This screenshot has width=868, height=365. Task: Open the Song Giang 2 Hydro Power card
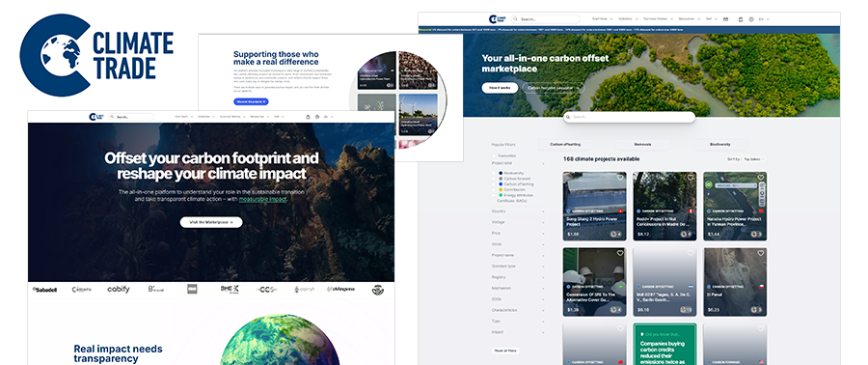[x=594, y=206]
